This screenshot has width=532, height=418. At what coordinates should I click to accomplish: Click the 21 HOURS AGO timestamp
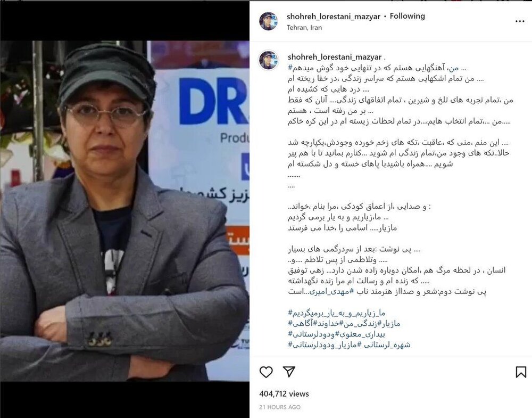coord(280,407)
